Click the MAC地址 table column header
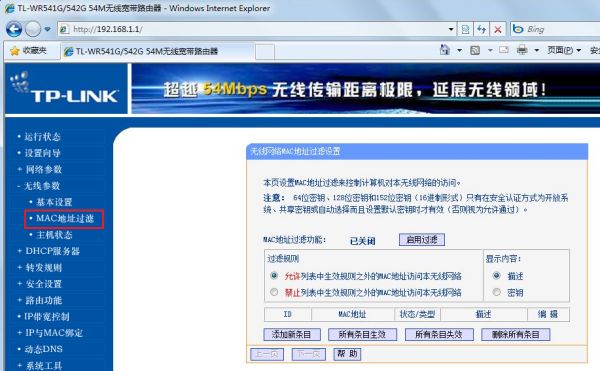The height and width of the screenshot is (371, 600). [x=353, y=314]
